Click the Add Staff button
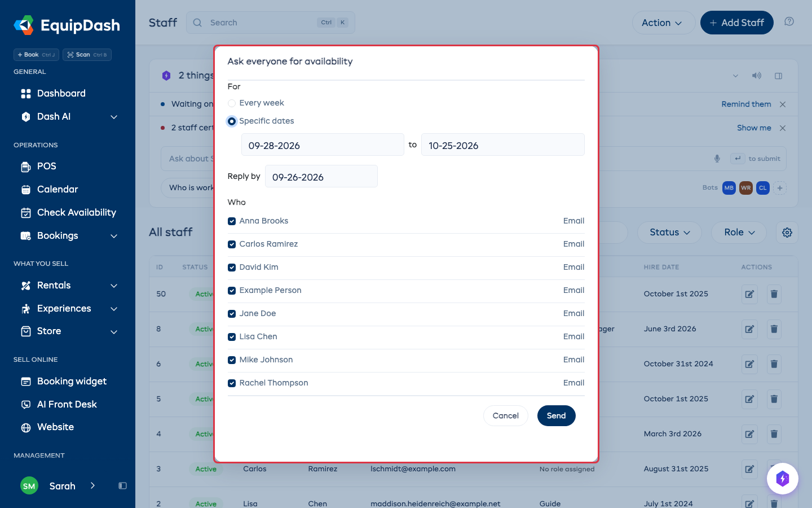The image size is (812, 508). [x=736, y=23]
